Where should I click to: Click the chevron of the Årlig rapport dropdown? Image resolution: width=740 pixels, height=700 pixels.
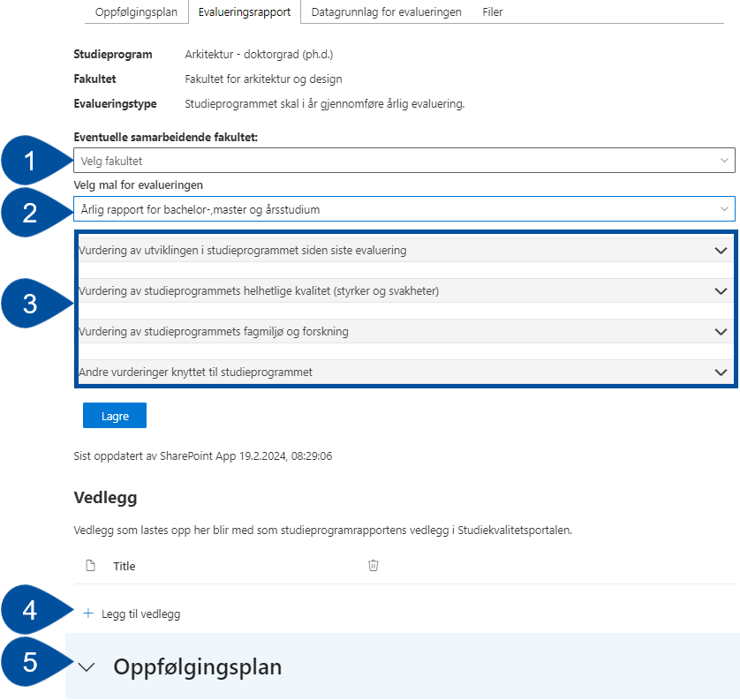(x=724, y=209)
